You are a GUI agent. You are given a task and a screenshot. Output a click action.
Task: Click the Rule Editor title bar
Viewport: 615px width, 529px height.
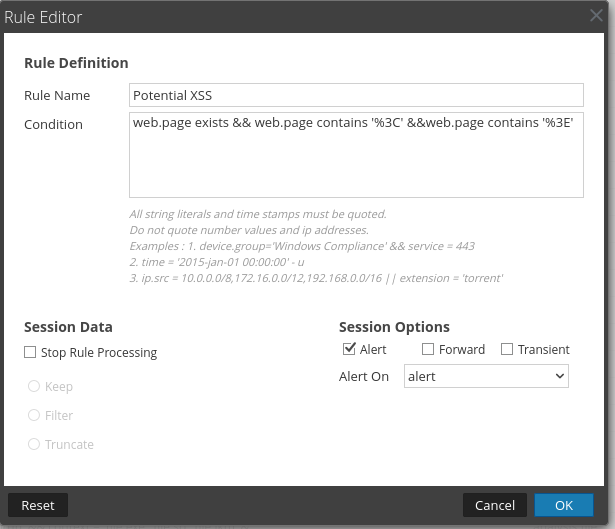(300, 16)
